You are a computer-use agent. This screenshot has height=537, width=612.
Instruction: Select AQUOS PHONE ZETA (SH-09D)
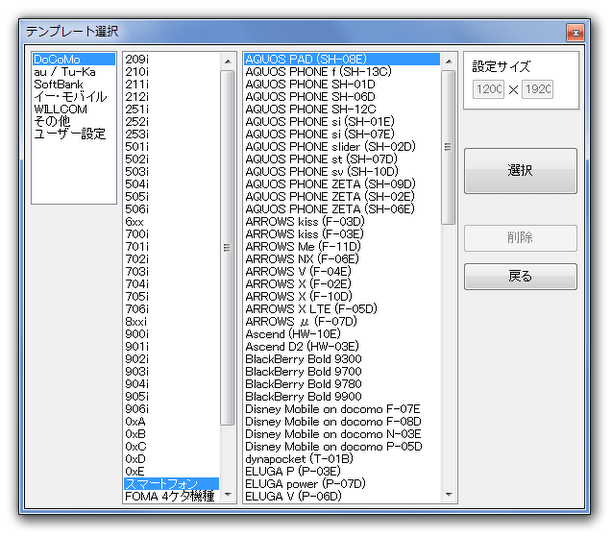[x=342, y=184]
